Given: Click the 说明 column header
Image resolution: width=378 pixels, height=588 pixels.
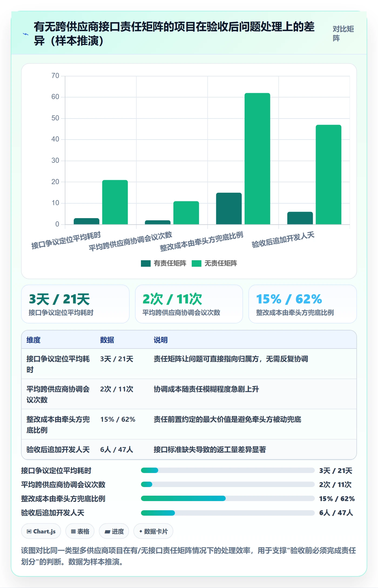Looking at the screenshot, I should (161, 340).
